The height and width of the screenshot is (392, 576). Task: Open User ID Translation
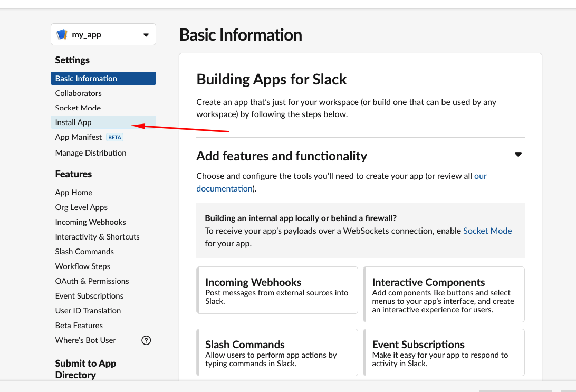pyautogui.click(x=88, y=311)
